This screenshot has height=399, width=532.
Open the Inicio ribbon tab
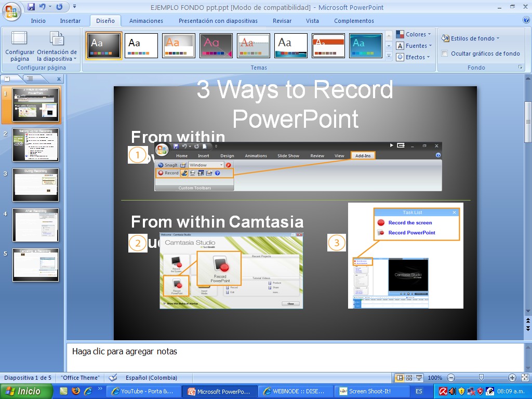point(38,21)
